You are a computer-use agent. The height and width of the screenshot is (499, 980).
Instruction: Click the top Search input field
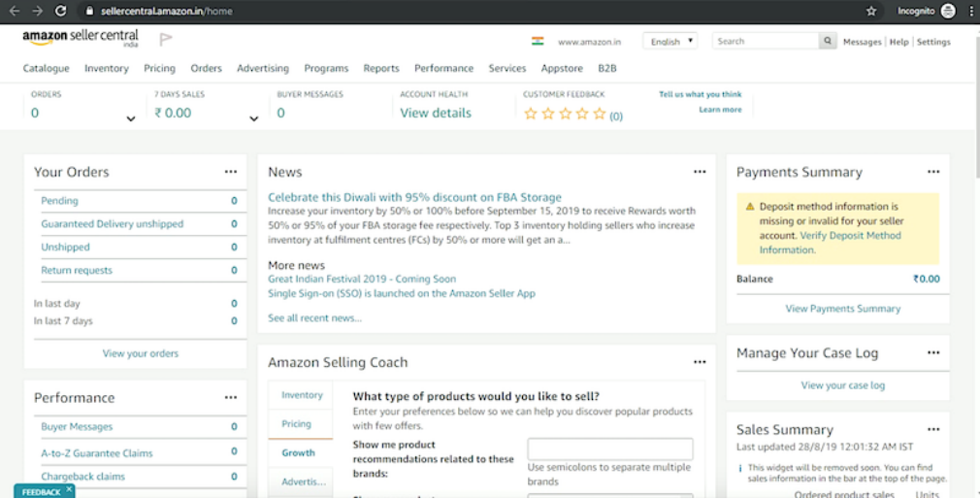[x=766, y=41]
